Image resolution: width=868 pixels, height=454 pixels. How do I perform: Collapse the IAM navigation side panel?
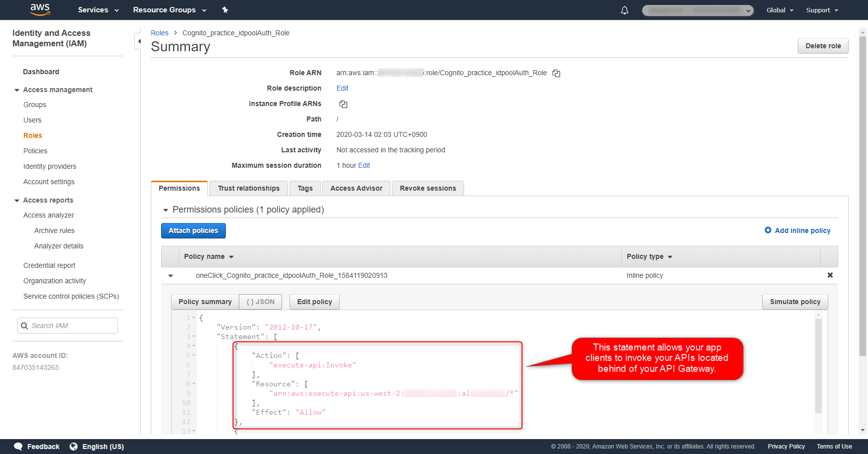pos(139,41)
